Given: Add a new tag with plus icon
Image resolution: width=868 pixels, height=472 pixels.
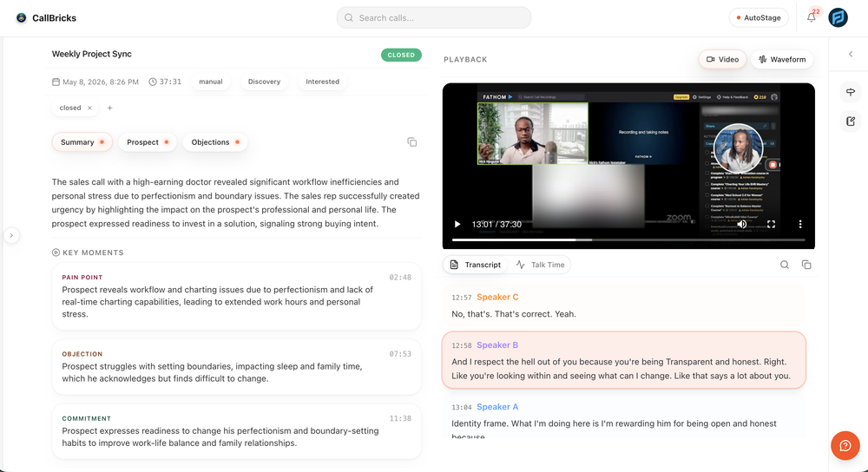Looking at the screenshot, I should point(109,108).
